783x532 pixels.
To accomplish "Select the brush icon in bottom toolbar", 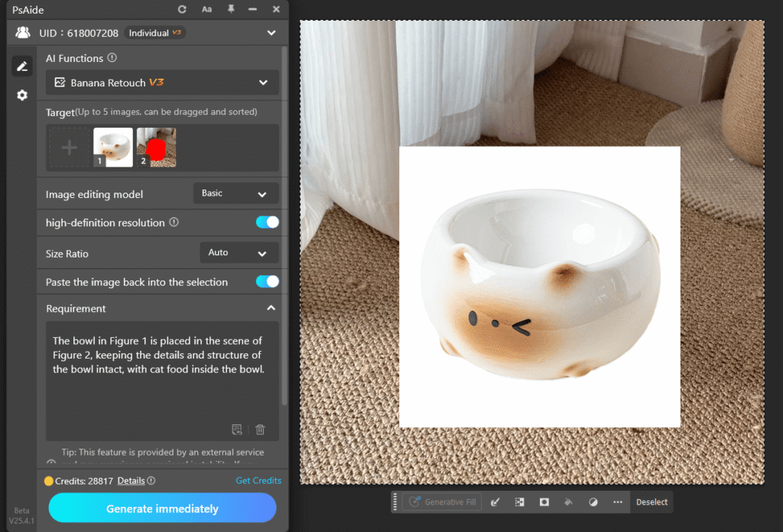I will coord(495,502).
